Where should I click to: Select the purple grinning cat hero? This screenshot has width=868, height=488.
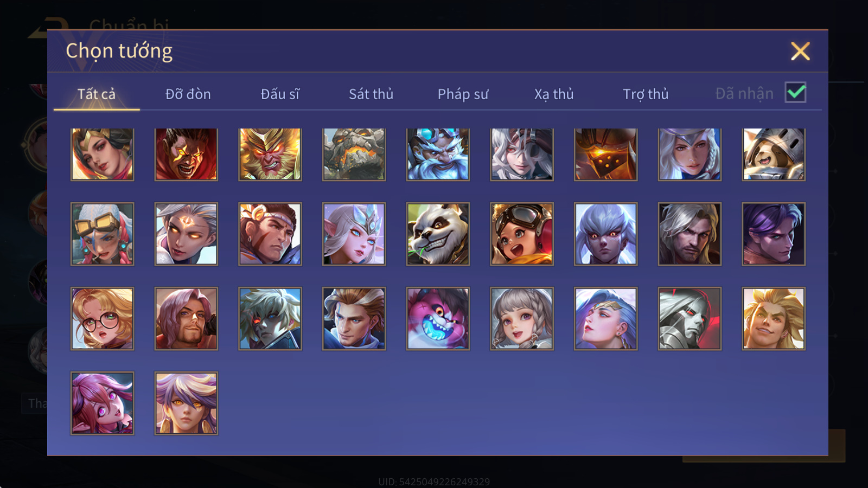pyautogui.click(x=438, y=319)
